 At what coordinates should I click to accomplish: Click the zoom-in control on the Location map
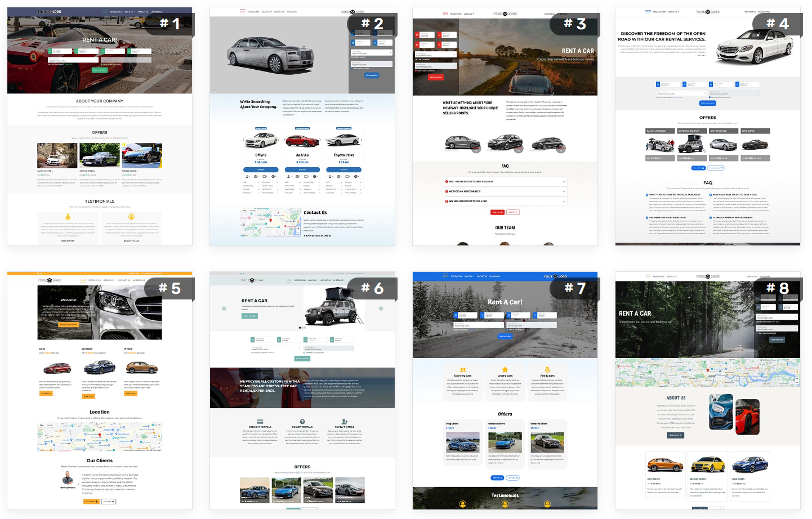coord(159,443)
